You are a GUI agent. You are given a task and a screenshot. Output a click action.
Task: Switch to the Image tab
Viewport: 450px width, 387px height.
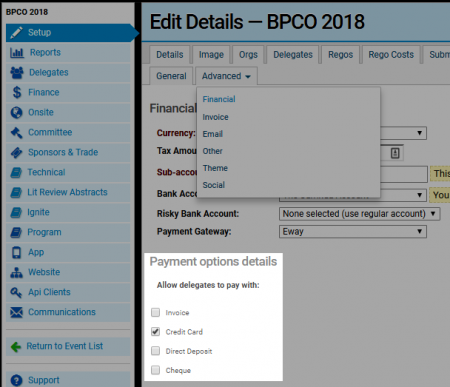211,55
